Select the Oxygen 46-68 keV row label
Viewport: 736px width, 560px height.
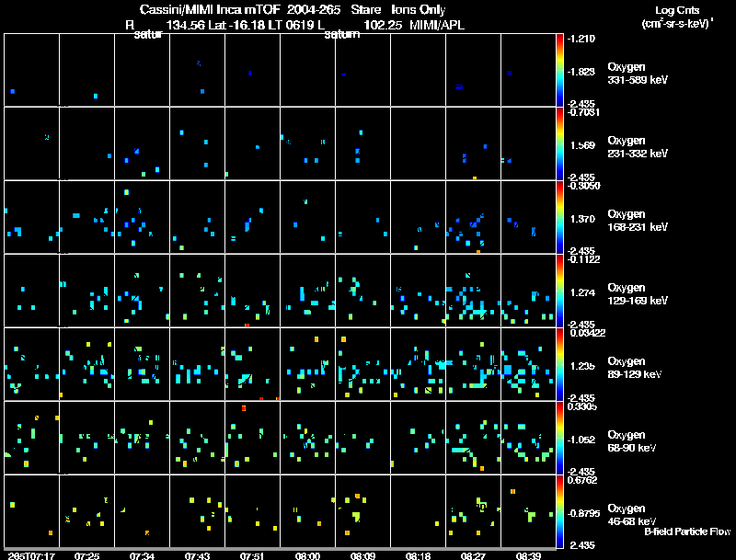pyautogui.click(x=632, y=515)
